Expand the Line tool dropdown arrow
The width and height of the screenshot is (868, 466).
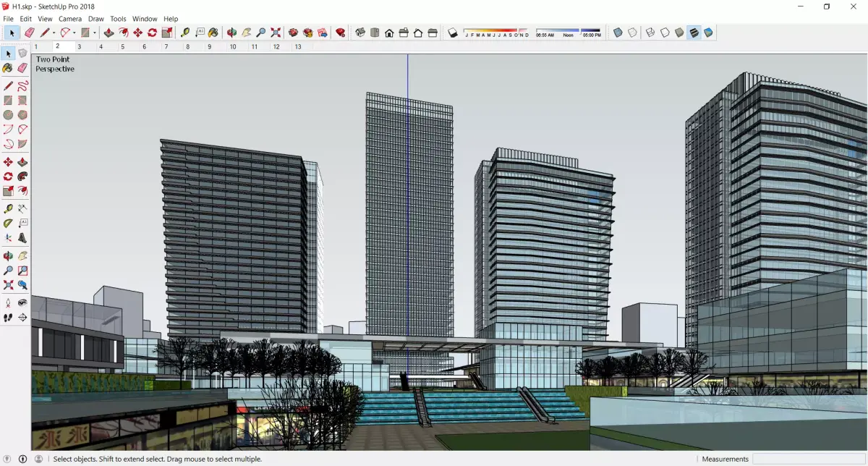[54, 33]
